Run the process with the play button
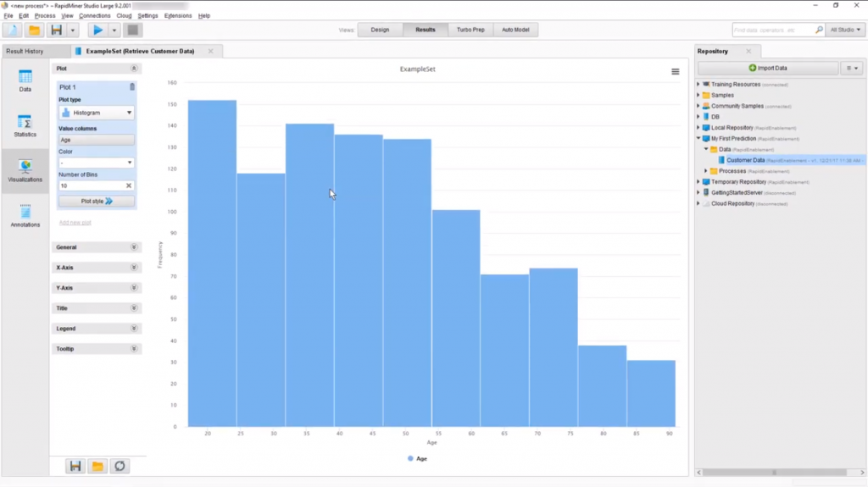The width and height of the screenshot is (868, 487). coord(98,30)
